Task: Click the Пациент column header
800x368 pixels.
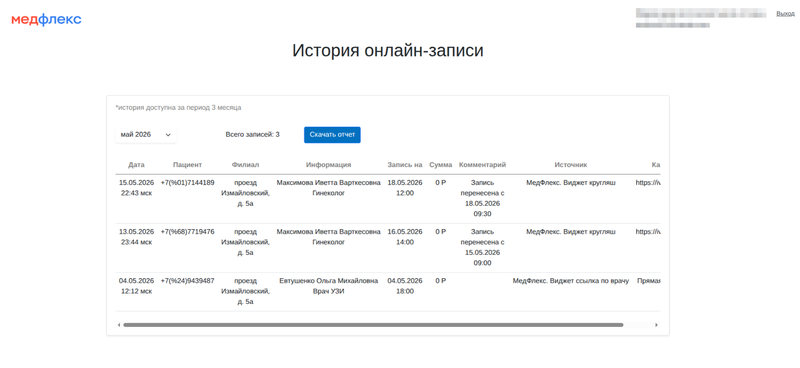Action: click(x=187, y=165)
